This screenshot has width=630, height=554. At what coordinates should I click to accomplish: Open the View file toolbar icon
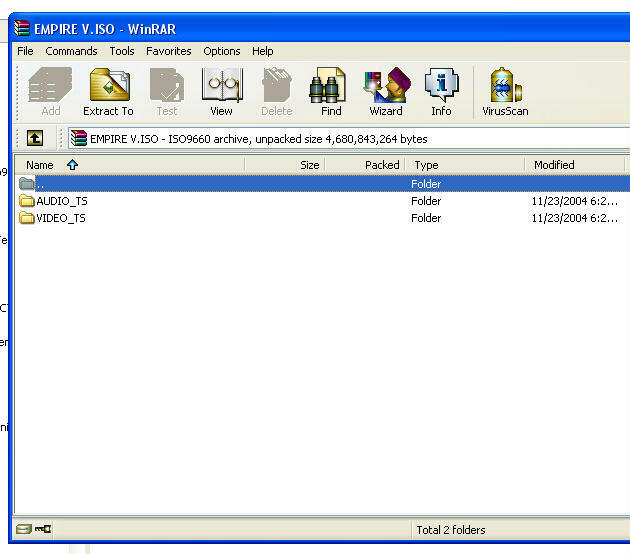[222, 84]
